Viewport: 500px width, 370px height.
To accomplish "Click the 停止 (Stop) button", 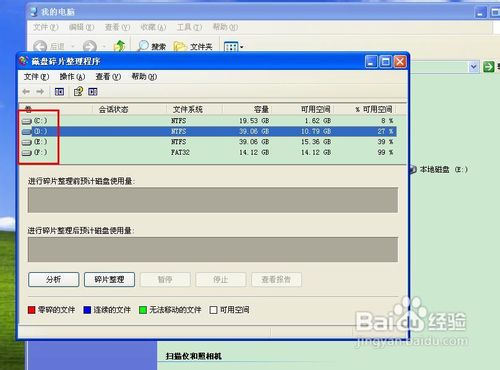I will (x=221, y=279).
